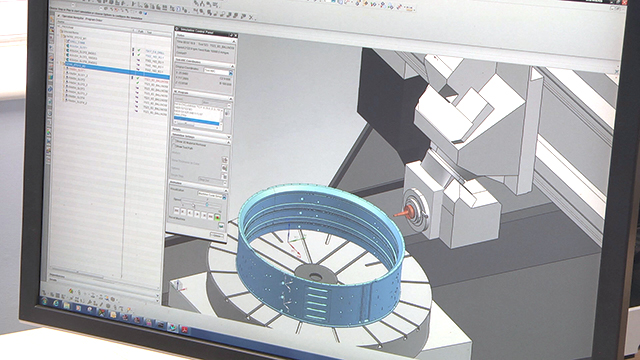Collapse the Simulation Settings section

pos(229,136)
